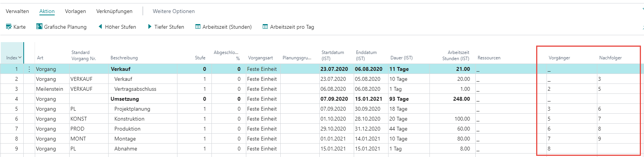Open the Verwalten menu
Viewport: 644px width, 157px height.
[x=17, y=11]
